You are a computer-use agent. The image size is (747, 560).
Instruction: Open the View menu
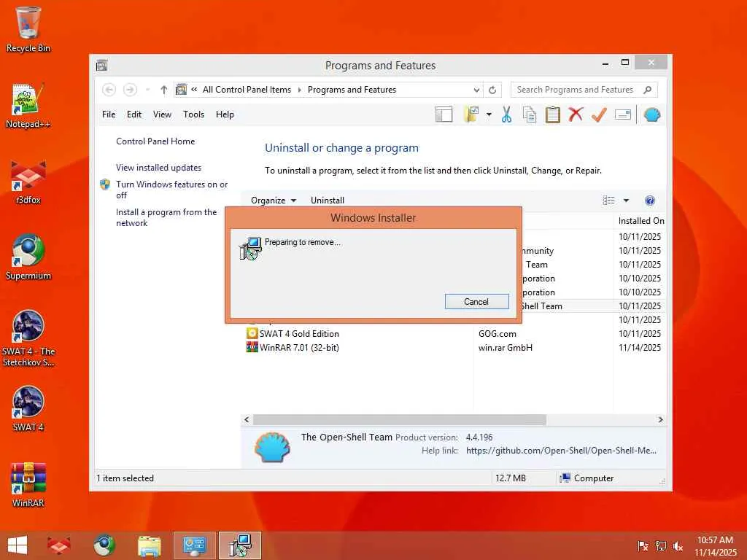point(162,114)
